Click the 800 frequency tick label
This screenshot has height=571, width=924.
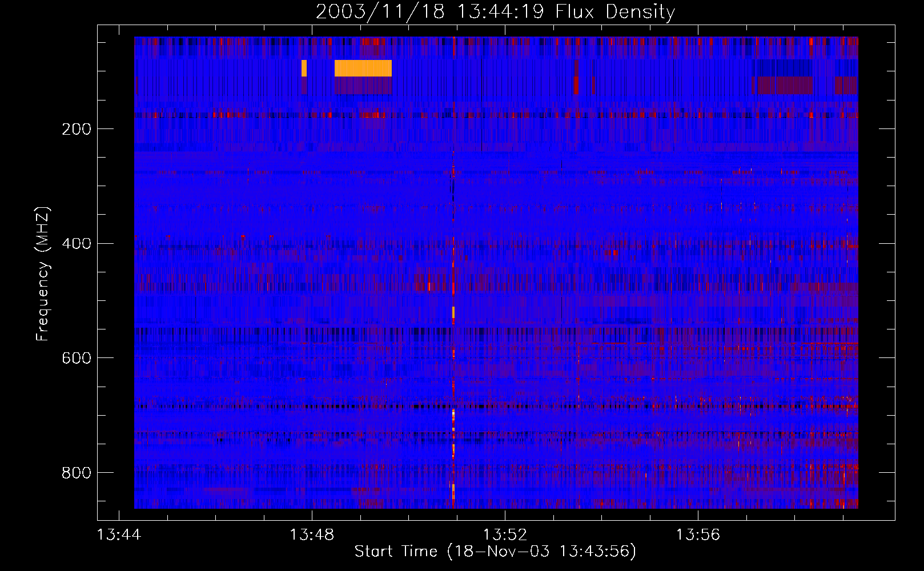(77, 473)
